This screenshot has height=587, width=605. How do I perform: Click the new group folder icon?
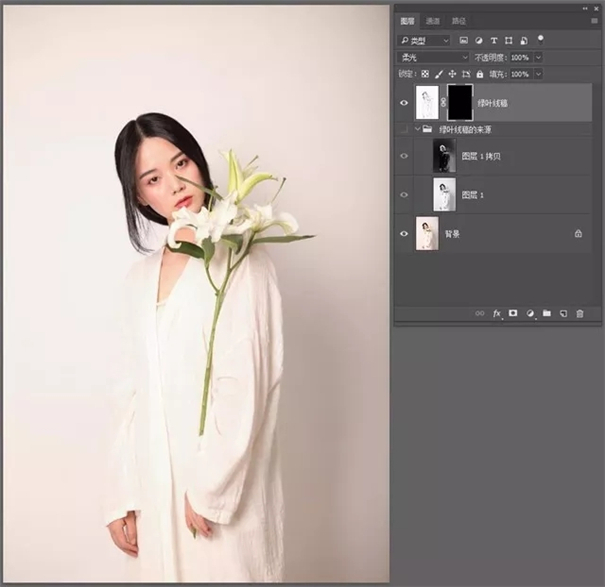547,313
